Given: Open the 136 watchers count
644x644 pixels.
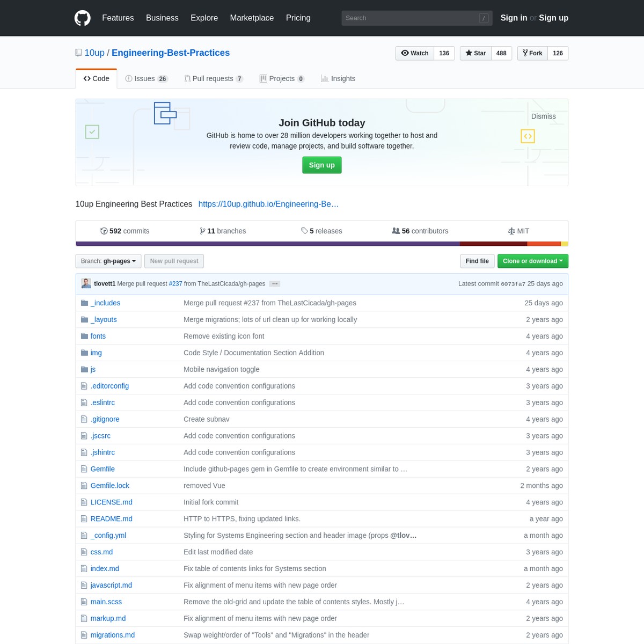Looking at the screenshot, I should coord(444,53).
